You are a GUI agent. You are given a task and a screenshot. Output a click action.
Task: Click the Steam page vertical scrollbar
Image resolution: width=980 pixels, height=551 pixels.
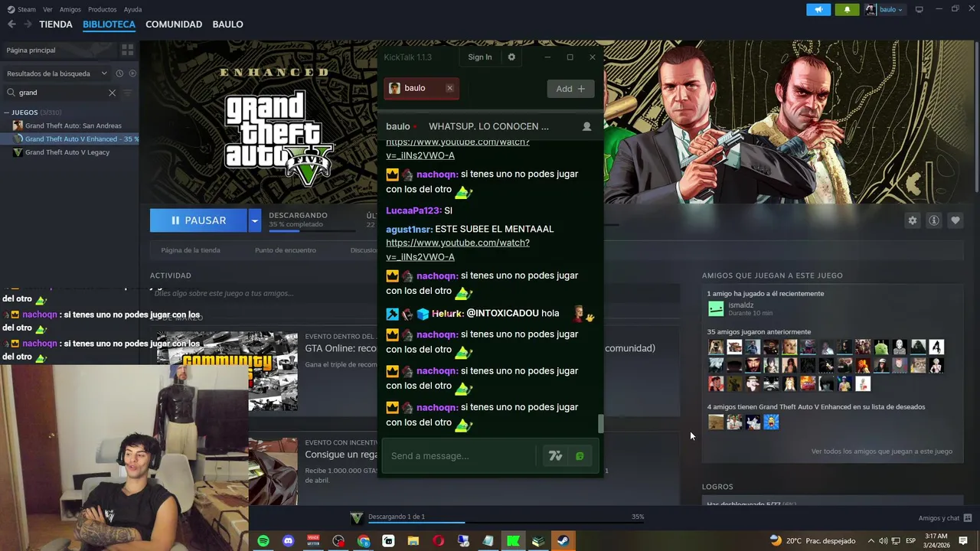[976, 119]
